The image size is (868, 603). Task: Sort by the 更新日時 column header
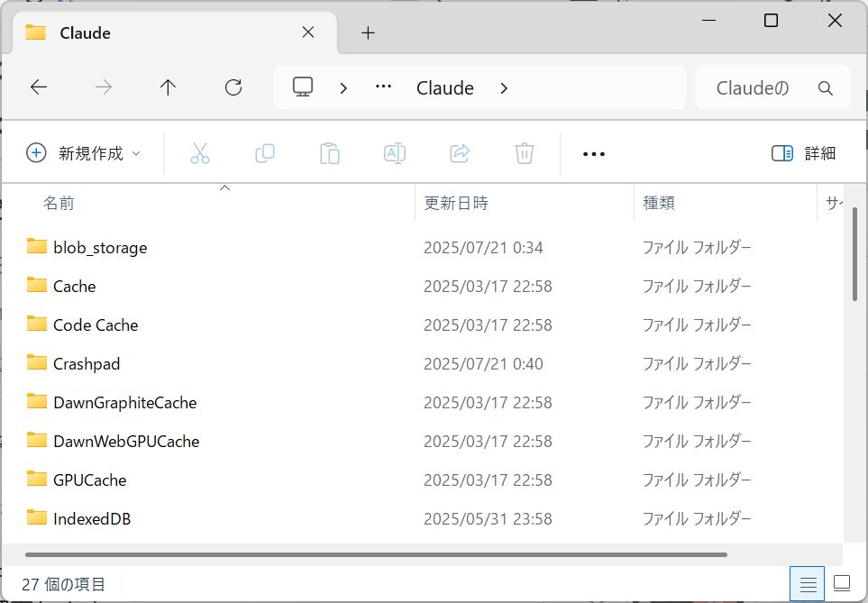coord(456,203)
